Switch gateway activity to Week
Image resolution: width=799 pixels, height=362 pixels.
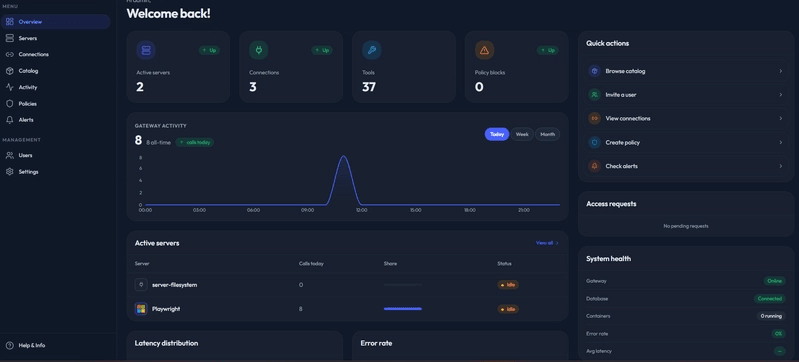click(522, 134)
